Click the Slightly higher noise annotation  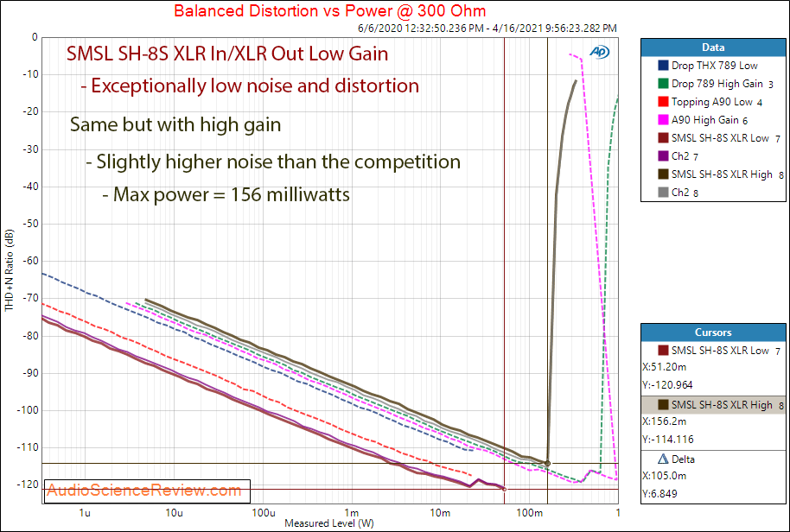[273, 162]
